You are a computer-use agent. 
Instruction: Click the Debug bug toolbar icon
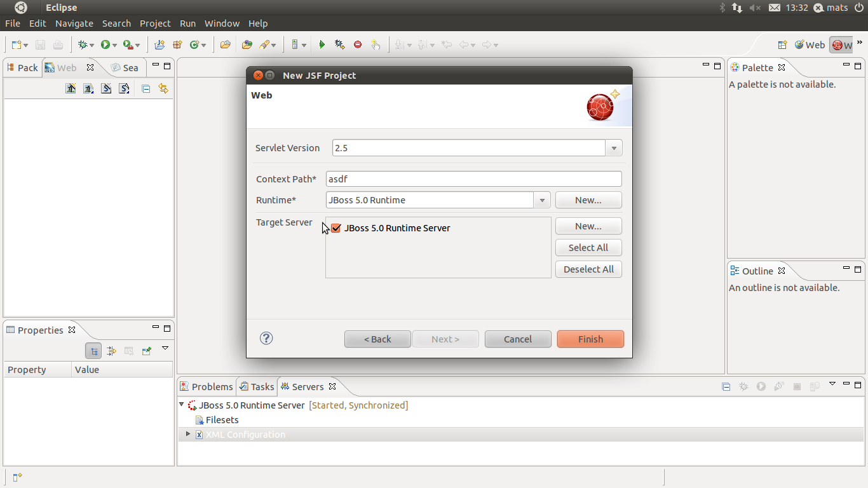click(82, 44)
